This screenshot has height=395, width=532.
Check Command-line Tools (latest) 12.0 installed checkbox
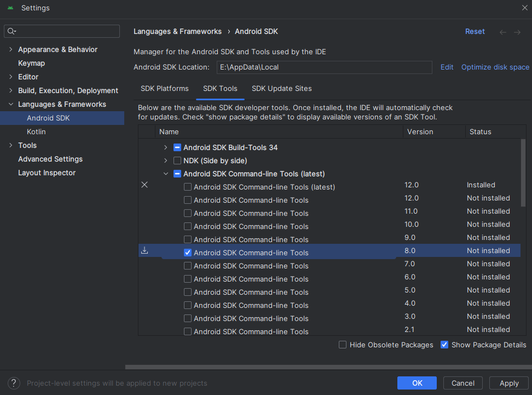[x=188, y=187]
